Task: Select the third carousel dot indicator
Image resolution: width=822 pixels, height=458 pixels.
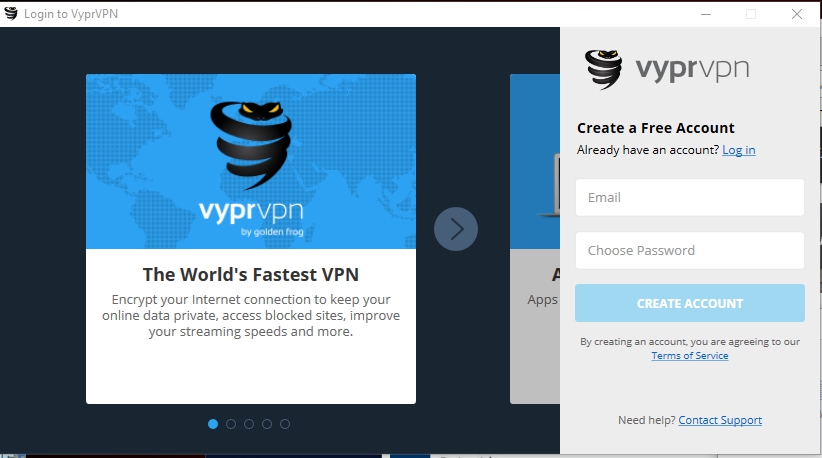Action: pos(249,424)
